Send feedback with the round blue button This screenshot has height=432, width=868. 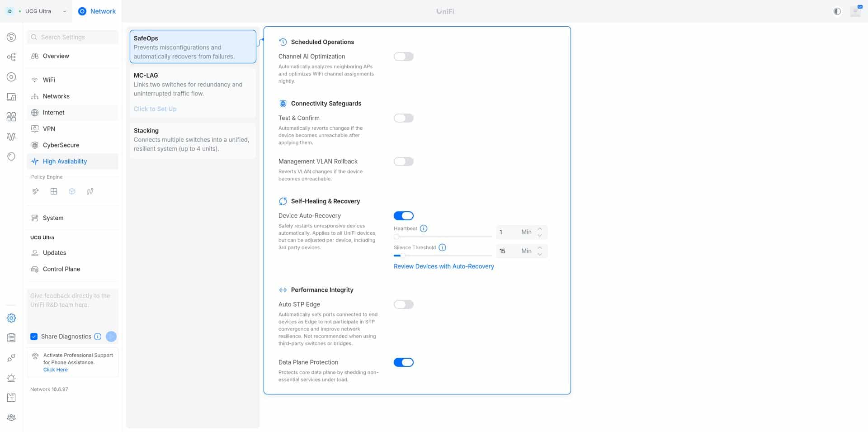coord(111,337)
